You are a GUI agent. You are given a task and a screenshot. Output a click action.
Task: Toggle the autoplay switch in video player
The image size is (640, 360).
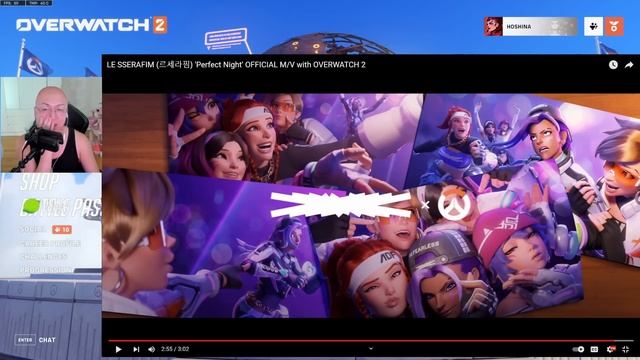coord(578,349)
